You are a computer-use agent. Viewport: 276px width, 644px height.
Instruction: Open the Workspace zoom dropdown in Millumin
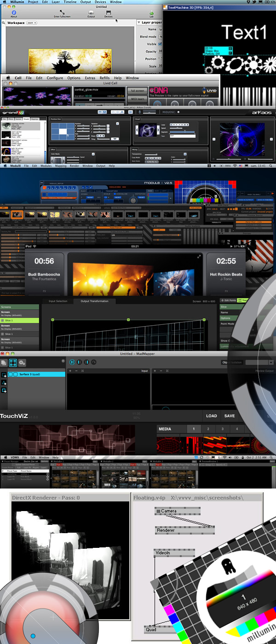(x=33, y=22)
